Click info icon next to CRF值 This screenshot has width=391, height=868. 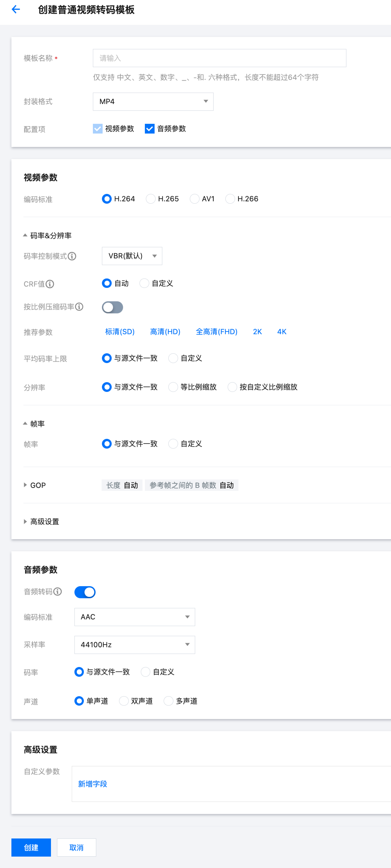click(50, 284)
